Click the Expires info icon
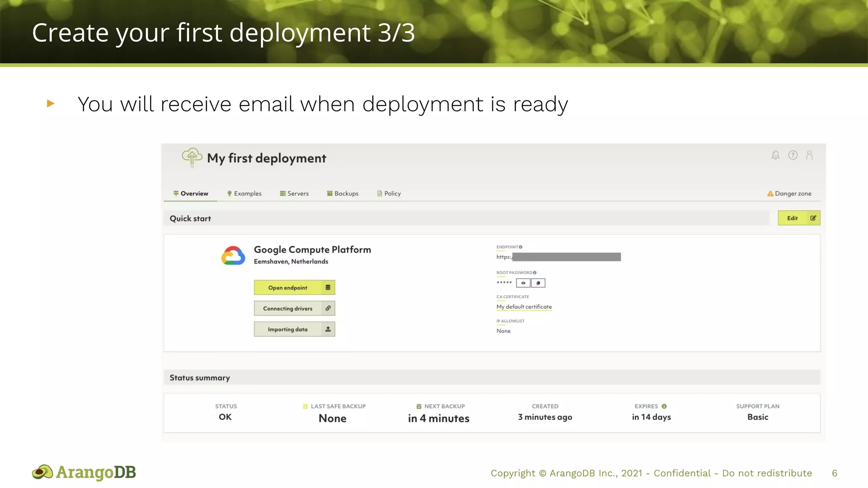 point(664,406)
